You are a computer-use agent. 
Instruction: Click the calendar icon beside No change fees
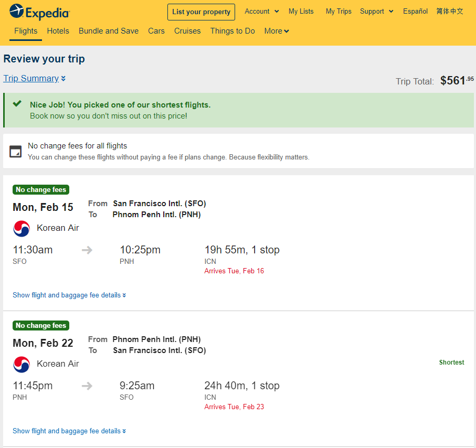coord(16,152)
